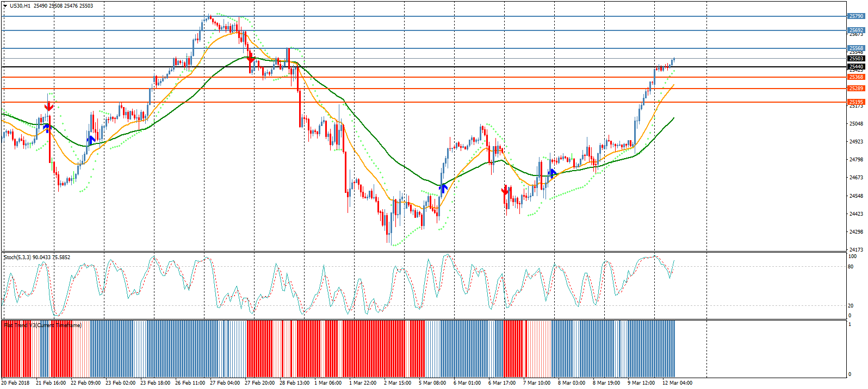Click the red sell arrow near 21 Feb
The image size is (868, 389).
(x=49, y=105)
